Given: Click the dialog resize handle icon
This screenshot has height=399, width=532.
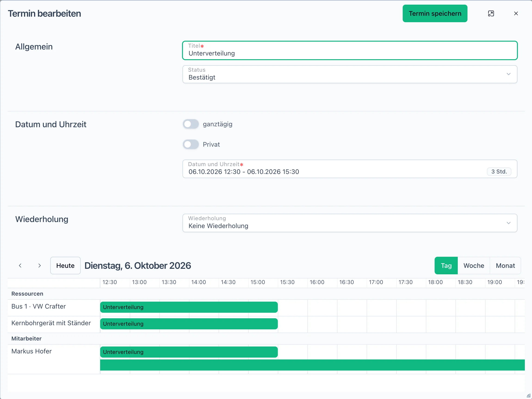Looking at the screenshot, I should click(528, 395).
